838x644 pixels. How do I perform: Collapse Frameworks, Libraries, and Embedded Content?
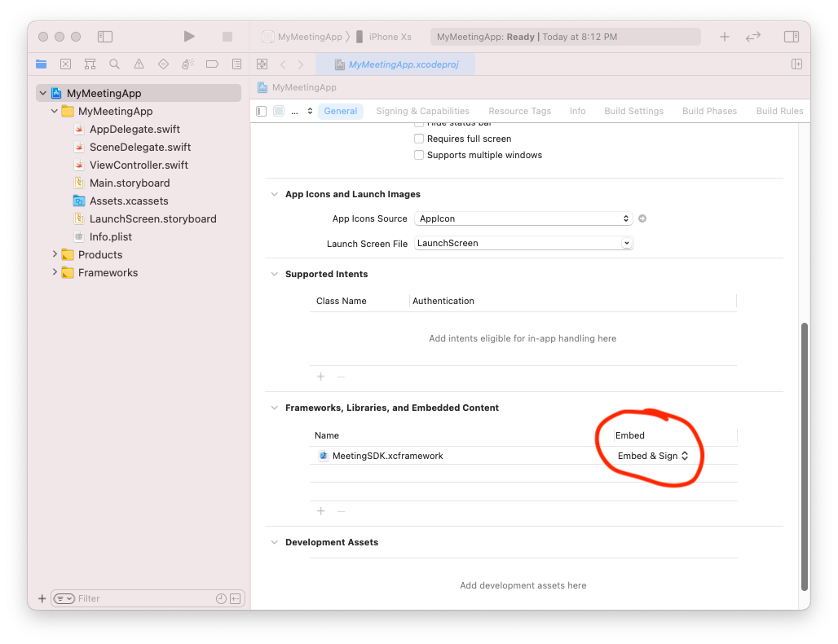point(274,408)
